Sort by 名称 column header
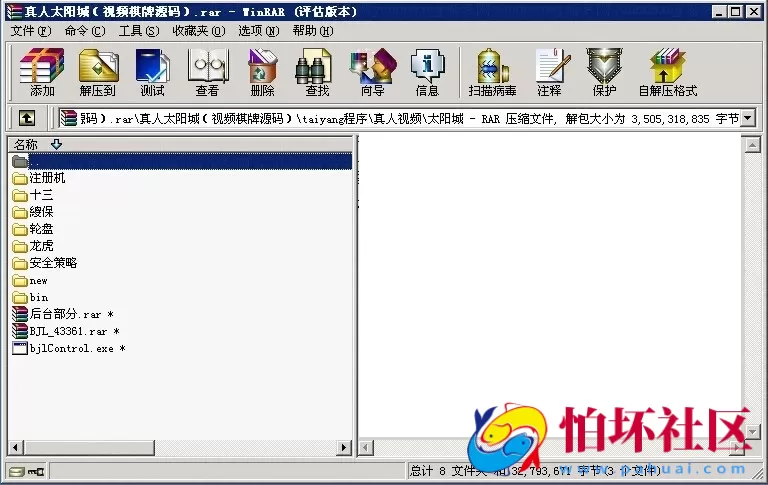 point(26,145)
